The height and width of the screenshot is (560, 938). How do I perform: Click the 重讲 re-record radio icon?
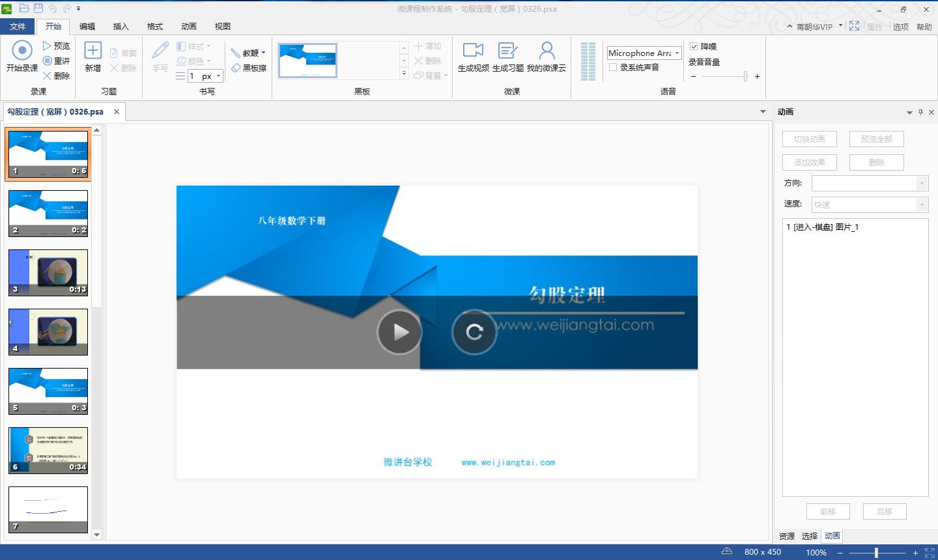click(48, 61)
